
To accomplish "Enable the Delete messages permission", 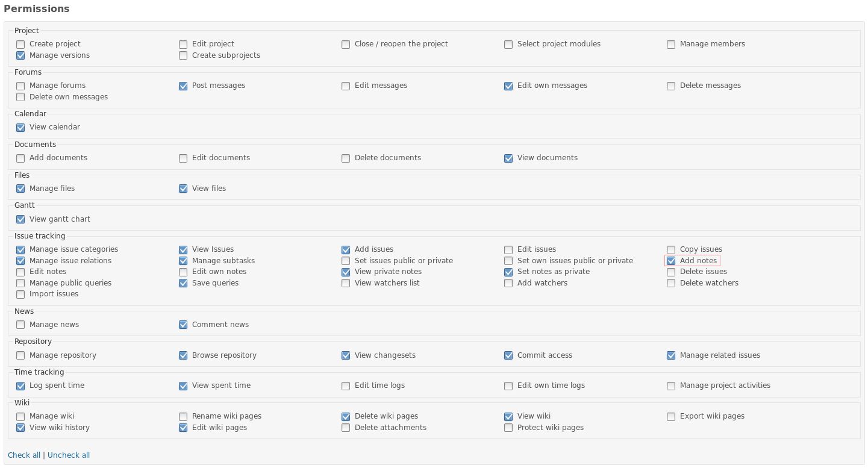I will tap(671, 86).
